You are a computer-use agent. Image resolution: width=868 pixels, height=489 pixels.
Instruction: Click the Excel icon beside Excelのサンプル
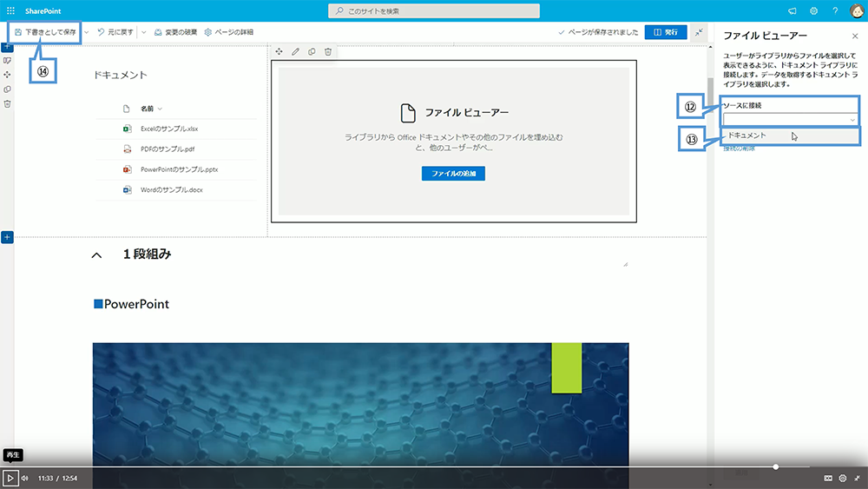tap(127, 129)
